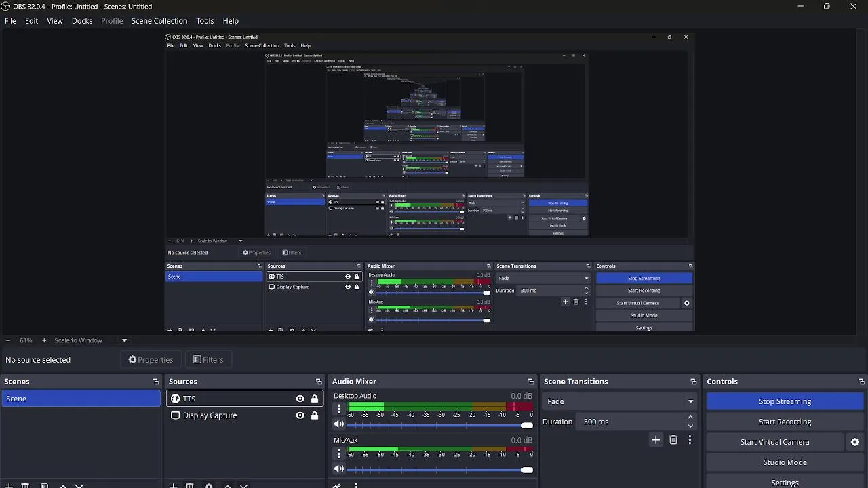Float the Sources dock panel

pyautogui.click(x=319, y=382)
